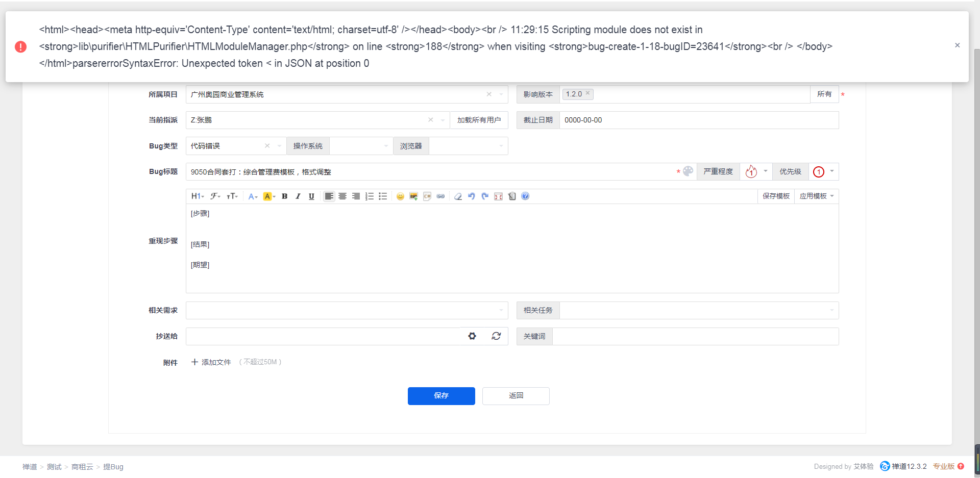This screenshot has height=478, width=980.
Task: Click the severity flame icon
Action: [x=751, y=172]
